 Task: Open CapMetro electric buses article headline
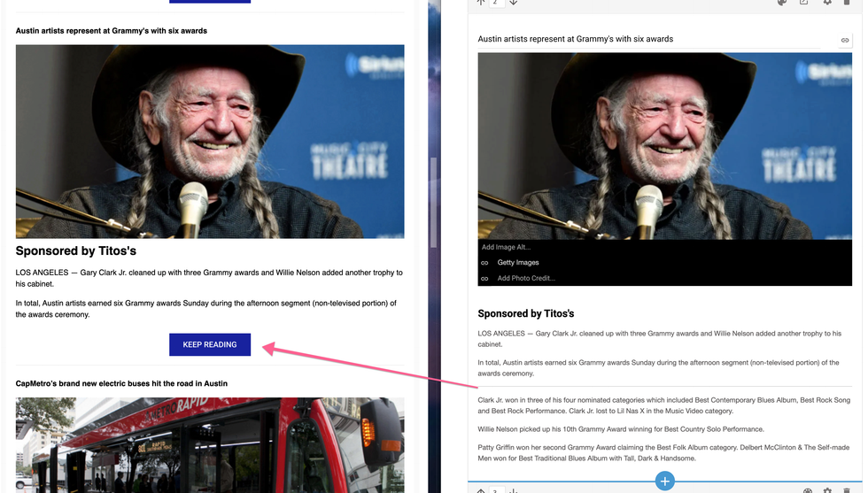point(121,383)
